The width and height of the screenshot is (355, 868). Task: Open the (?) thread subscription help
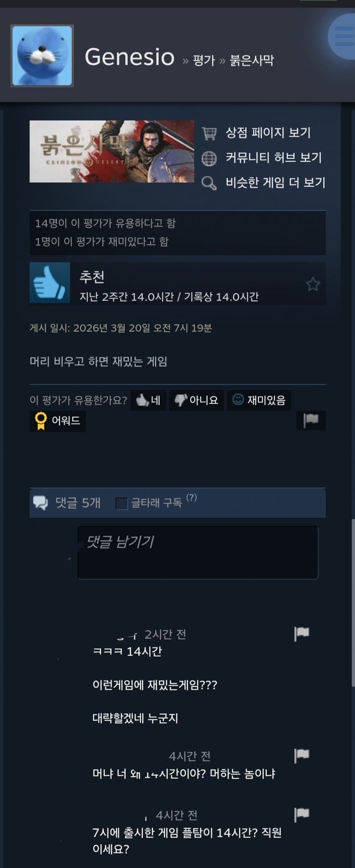(191, 498)
